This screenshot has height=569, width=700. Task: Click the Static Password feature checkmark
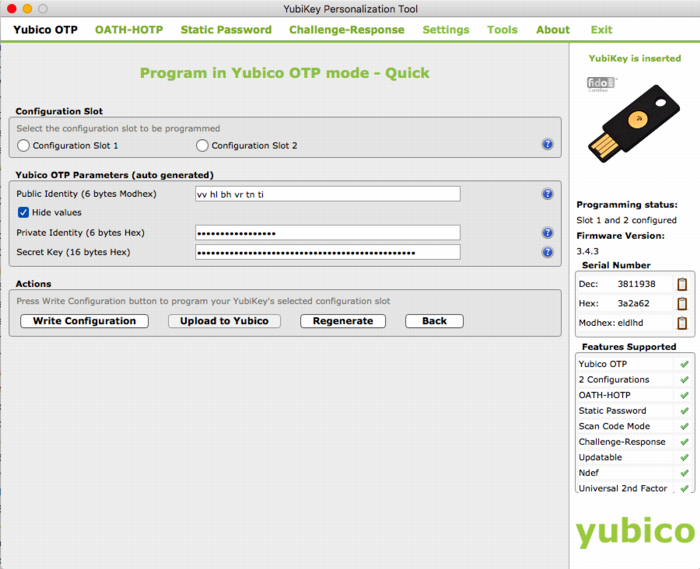684,411
